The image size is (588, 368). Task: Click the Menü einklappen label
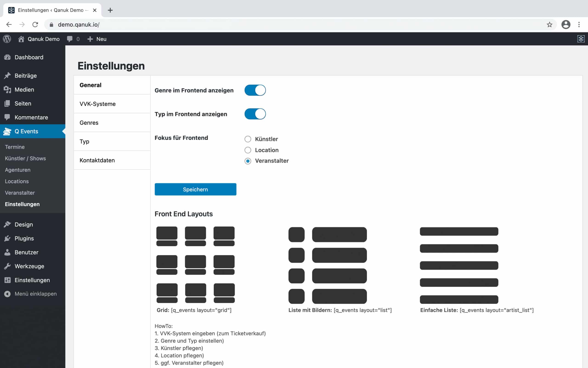point(35,294)
